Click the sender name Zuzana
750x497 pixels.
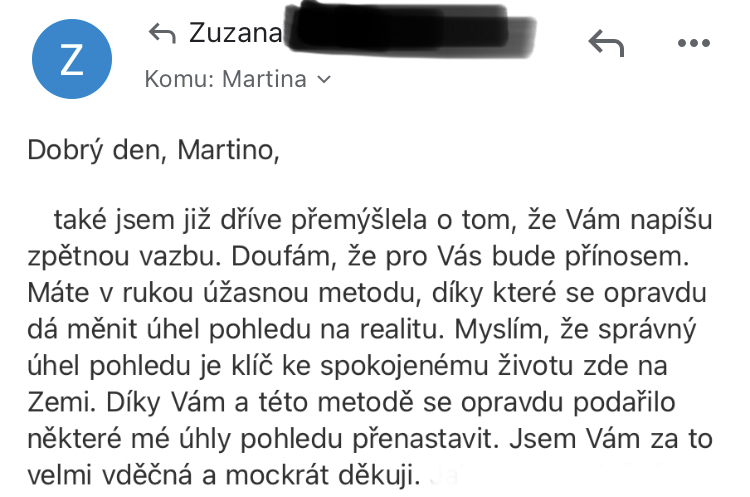(x=235, y=33)
